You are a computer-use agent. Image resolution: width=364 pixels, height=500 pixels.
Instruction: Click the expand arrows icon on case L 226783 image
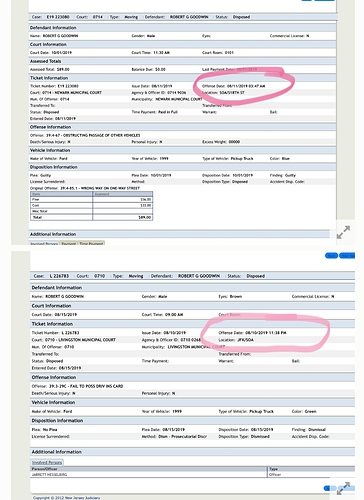[x=343, y=488]
